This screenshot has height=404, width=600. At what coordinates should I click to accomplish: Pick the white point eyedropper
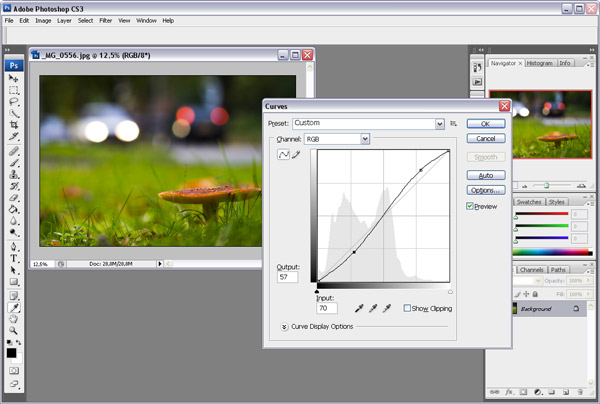(387, 308)
